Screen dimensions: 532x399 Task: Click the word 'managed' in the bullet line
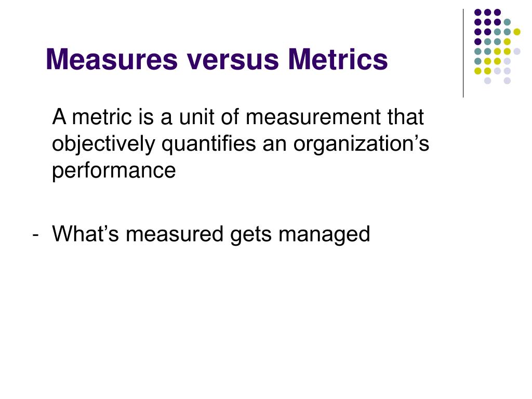point(324,235)
